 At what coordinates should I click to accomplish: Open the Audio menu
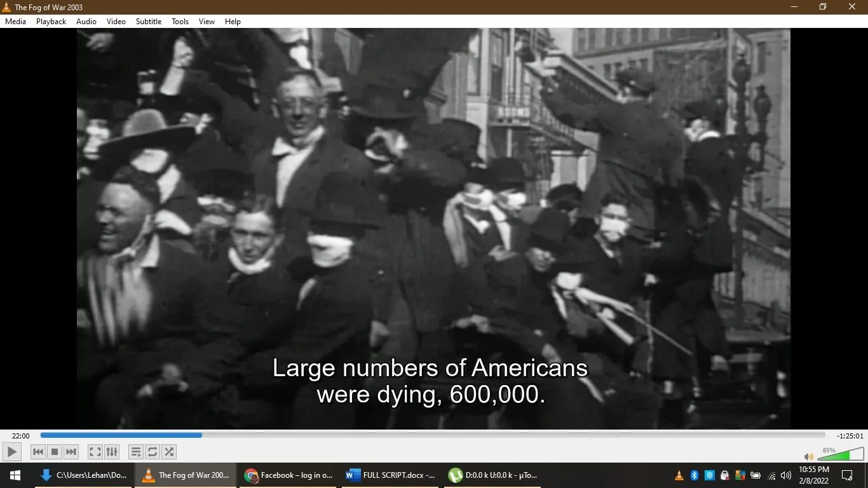(x=86, y=22)
